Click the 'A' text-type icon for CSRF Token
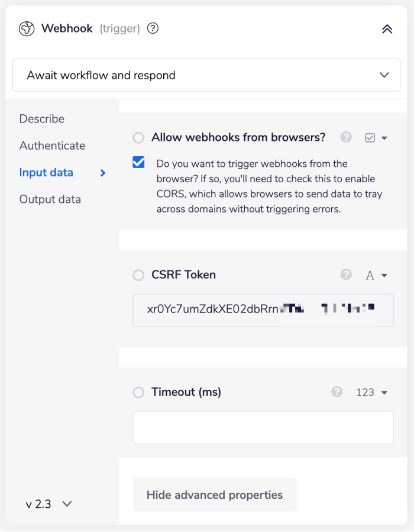Viewport: 414px width, 532px height. click(370, 275)
